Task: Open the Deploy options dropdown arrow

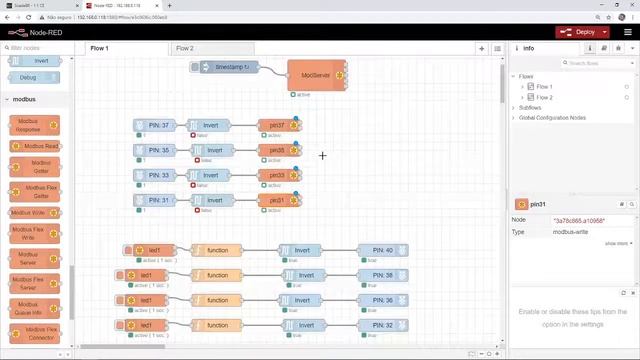Action: pyautogui.click(x=605, y=32)
